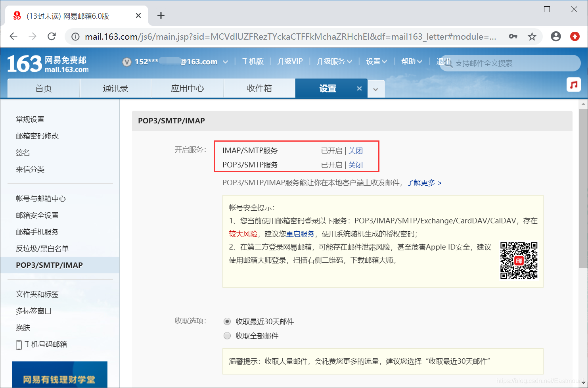This screenshot has height=388, width=588.
Task: Open 换肤 in sidebar
Action: tap(23, 328)
